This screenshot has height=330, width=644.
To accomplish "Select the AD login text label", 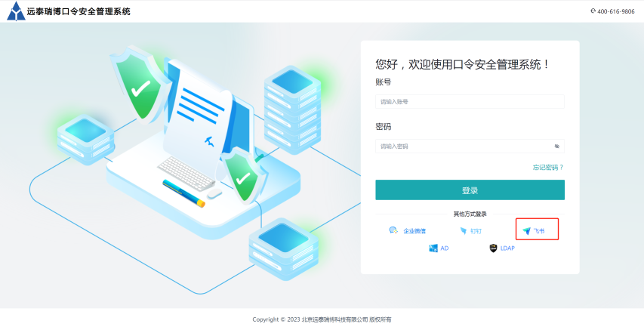I will [x=445, y=248].
